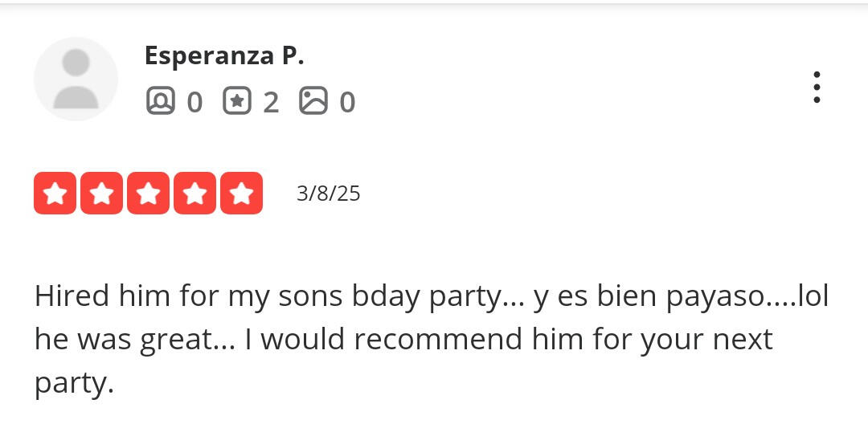Click the friends count number 0
The image size is (868, 424).
[194, 102]
